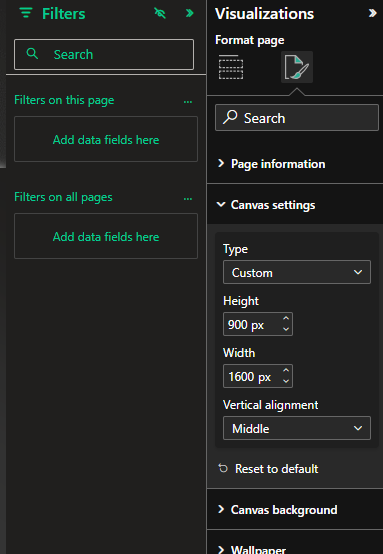Expand the Page information section
This screenshot has height=554, width=383.
[295, 164]
